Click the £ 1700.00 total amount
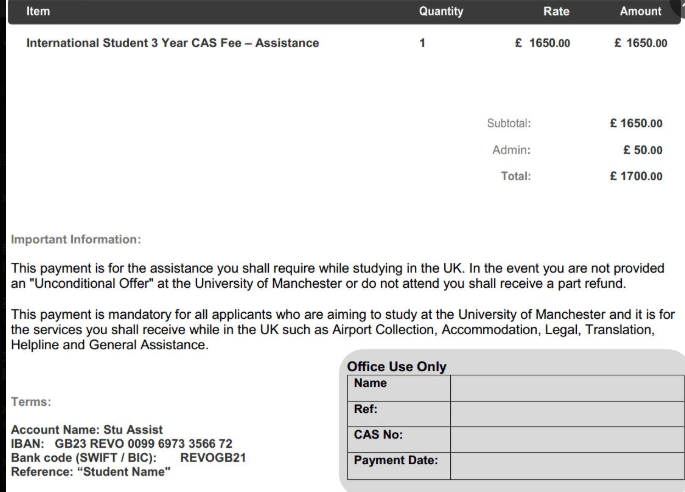The width and height of the screenshot is (685, 492). click(636, 177)
